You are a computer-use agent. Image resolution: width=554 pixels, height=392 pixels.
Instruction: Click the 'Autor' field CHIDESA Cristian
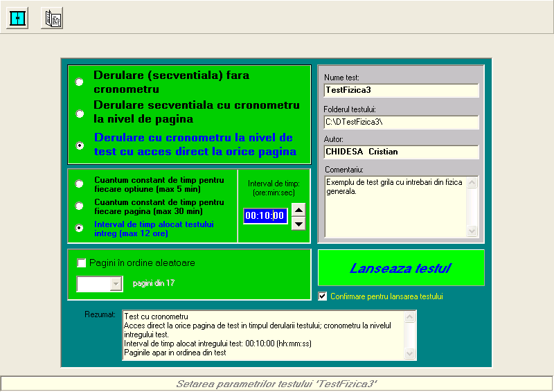tap(402, 152)
